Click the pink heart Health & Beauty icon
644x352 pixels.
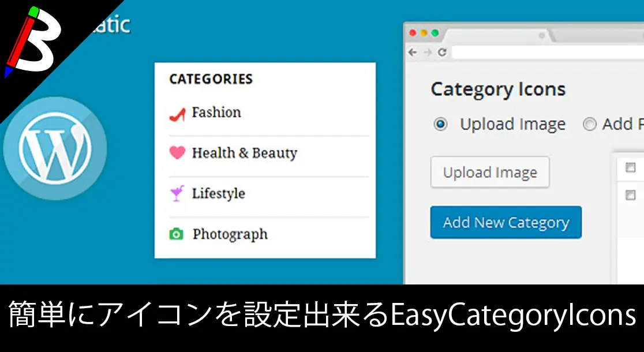(x=177, y=153)
